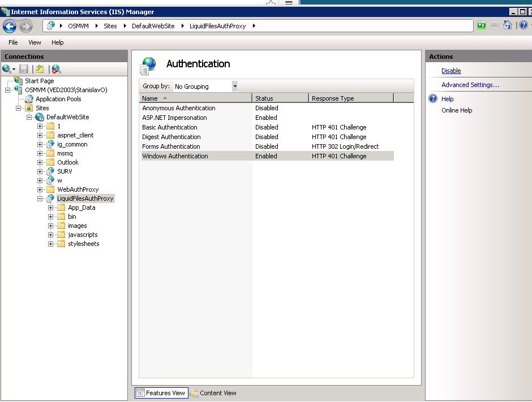Select the Anonymous Authentication row
The width and height of the screenshot is (532, 402).
click(x=179, y=108)
